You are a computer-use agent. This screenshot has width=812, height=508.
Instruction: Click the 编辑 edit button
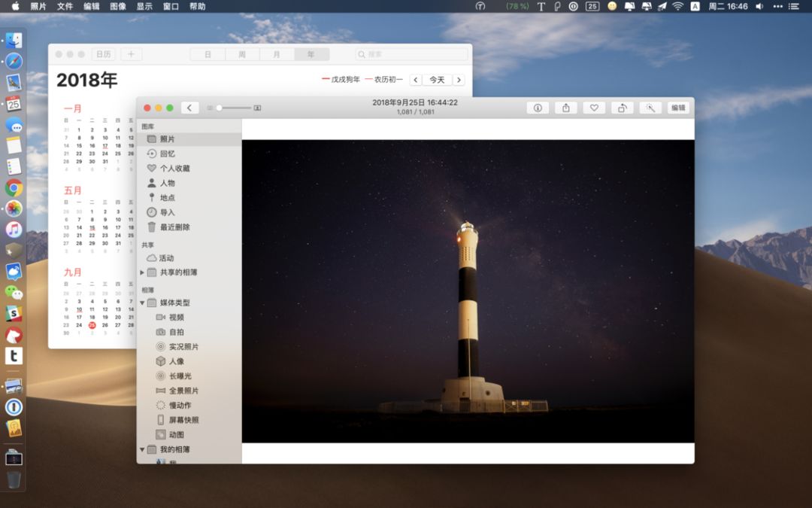tap(678, 108)
